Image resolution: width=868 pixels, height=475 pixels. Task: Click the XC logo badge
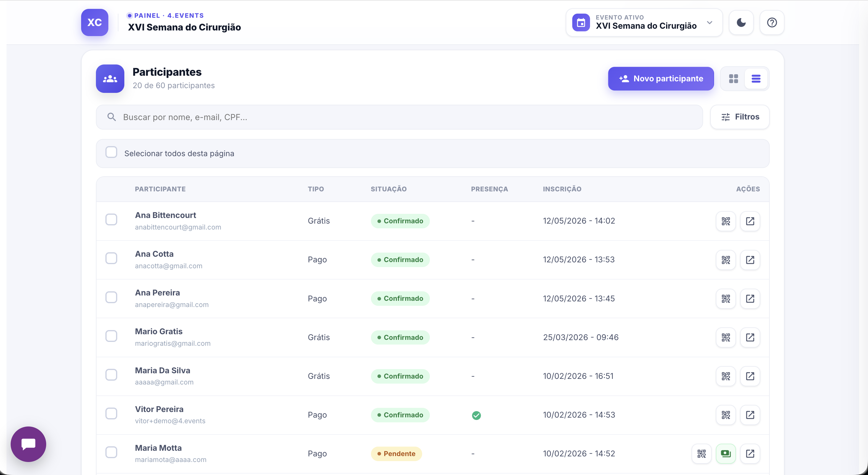[x=94, y=22]
